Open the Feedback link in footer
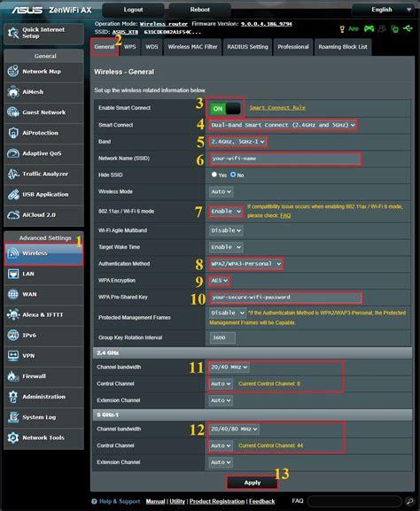420x511 pixels. [262, 501]
